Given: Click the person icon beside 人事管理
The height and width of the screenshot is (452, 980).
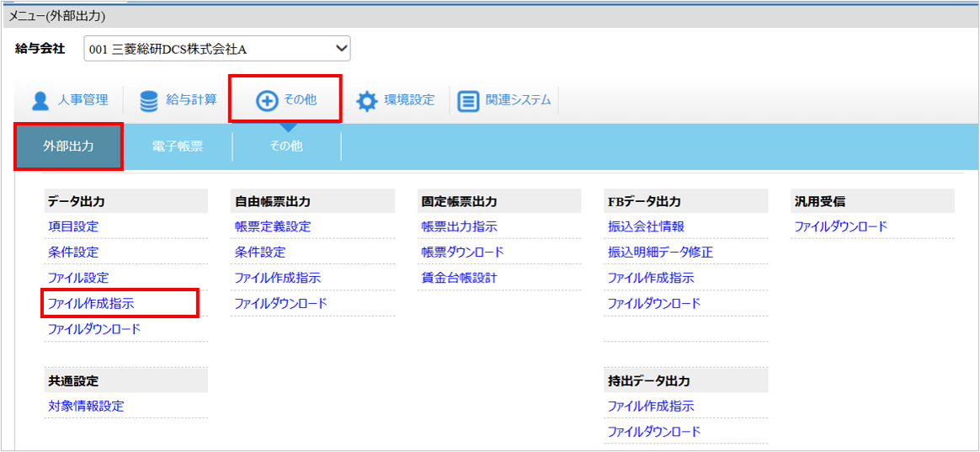Looking at the screenshot, I should click(x=40, y=101).
